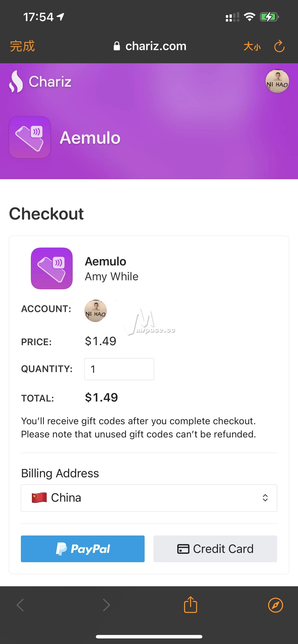The image size is (298, 644).
Task: Go forward with the right chevron
Action: tap(106, 605)
